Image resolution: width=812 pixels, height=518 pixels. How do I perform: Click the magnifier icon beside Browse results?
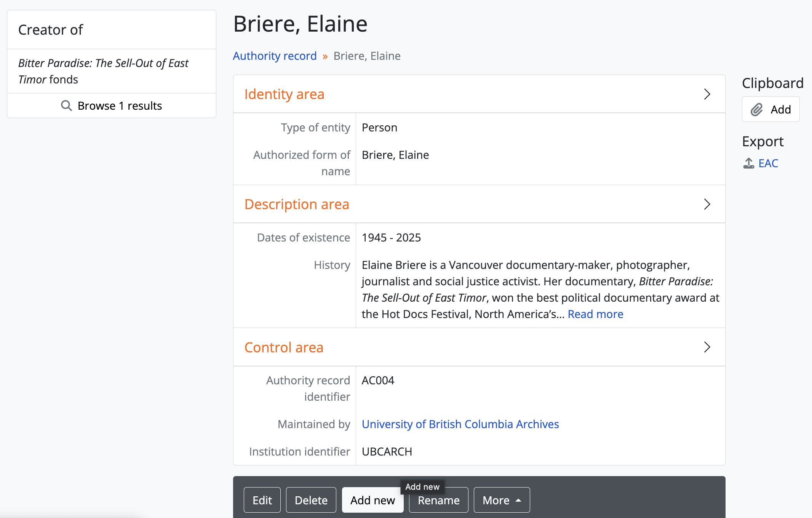(66, 106)
